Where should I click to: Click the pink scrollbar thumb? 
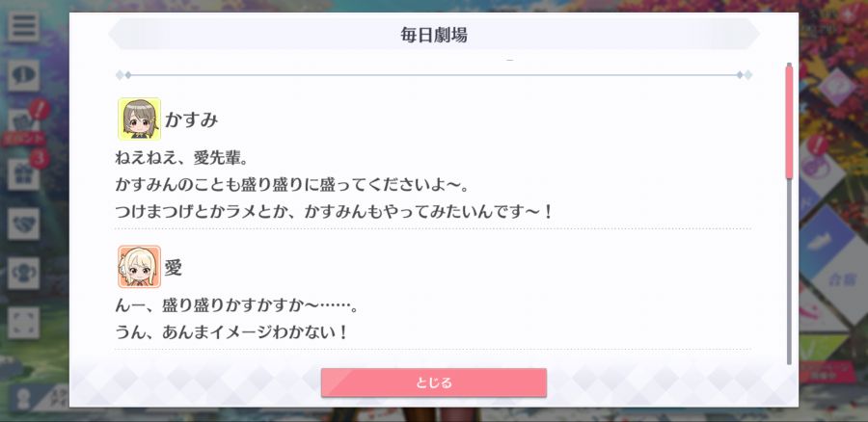coord(789,121)
